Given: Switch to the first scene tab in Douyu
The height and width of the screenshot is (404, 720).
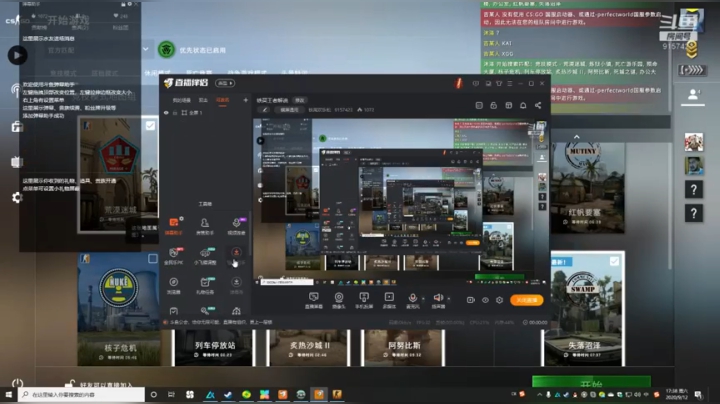Looking at the screenshot, I should (x=182, y=100).
